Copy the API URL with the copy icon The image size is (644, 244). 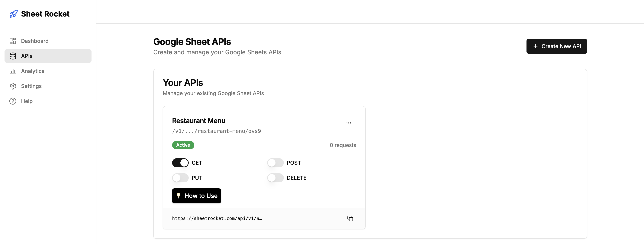coord(350,218)
